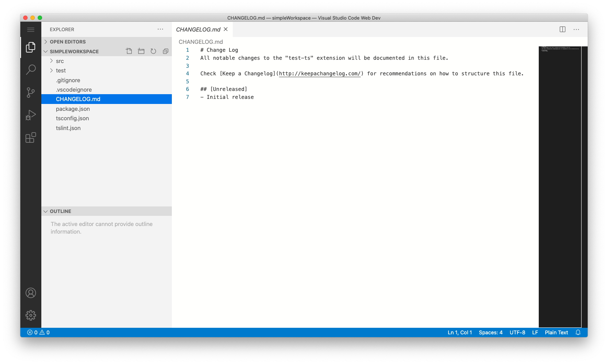Open Explorer views and more actions menu
The width and height of the screenshot is (608, 364).
pos(160,29)
